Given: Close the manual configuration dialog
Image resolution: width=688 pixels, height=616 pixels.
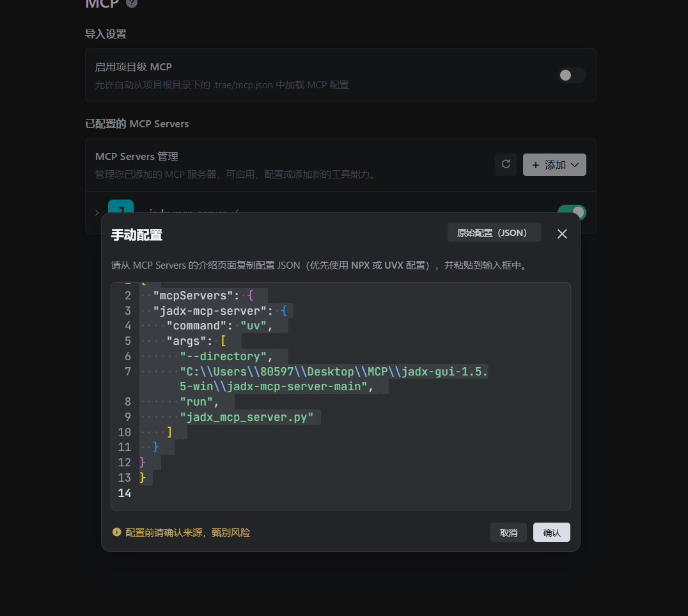Looking at the screenshot, I should (562, 234).
